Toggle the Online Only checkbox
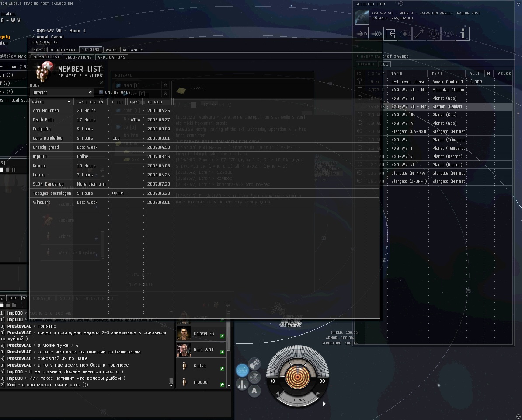Screen dimensions: 522x420 coord(101,92)
